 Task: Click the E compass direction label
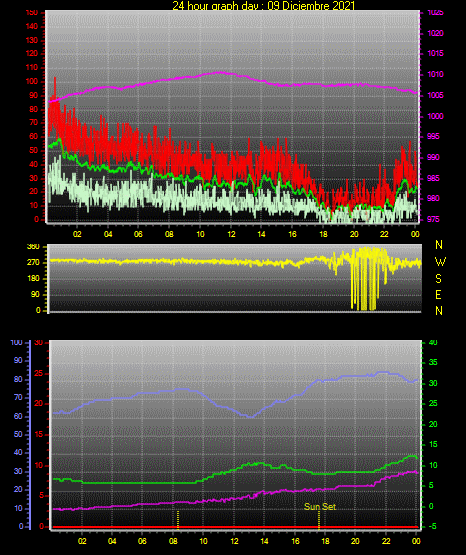438,294
